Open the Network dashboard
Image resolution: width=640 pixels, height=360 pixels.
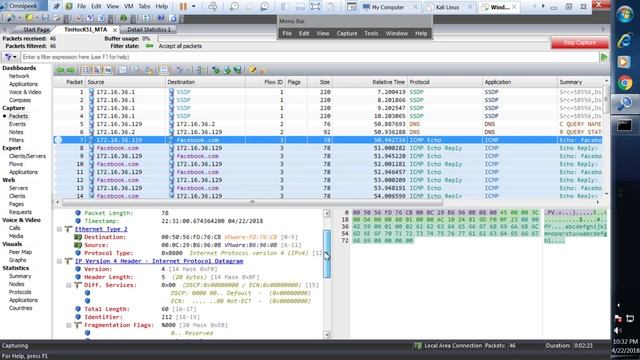pyautogui.click(x=19, y=76)
